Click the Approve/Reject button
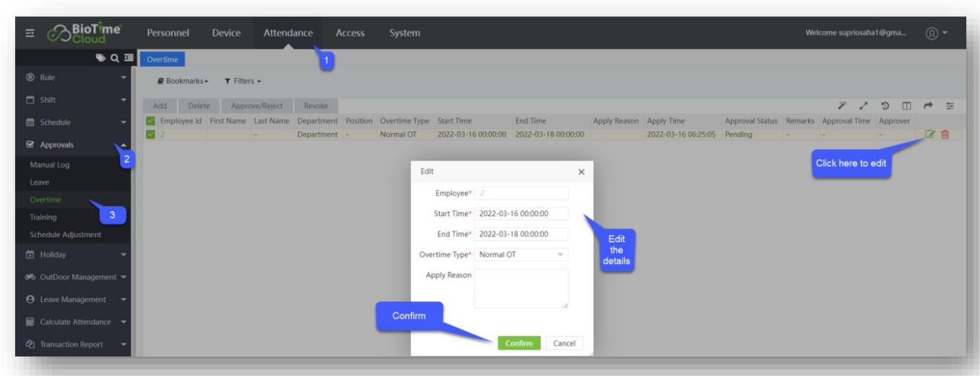Viewport: 980px width, 376px height. coord(256,106)
